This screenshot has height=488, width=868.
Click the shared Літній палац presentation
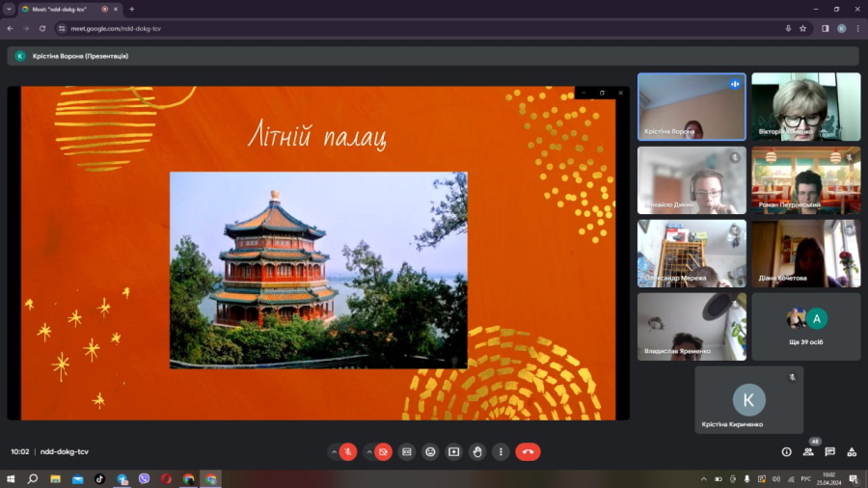click(318, 253)
